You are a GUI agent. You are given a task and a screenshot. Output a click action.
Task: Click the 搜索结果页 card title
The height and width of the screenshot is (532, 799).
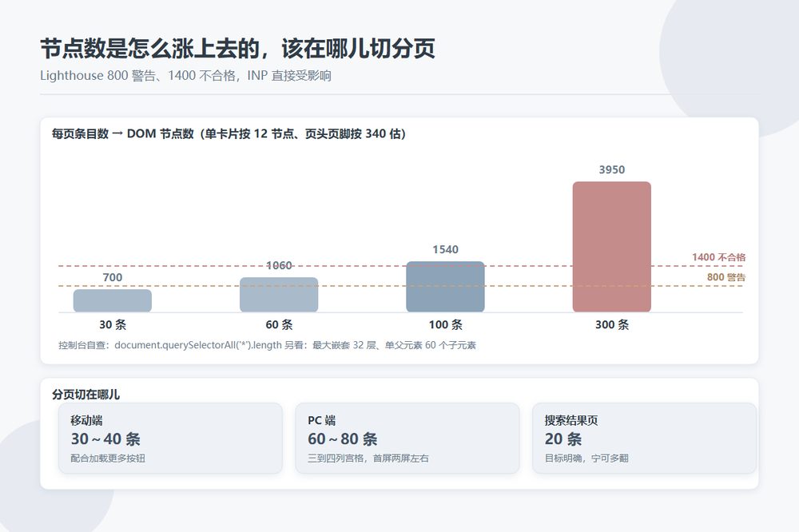pos(571,420)
